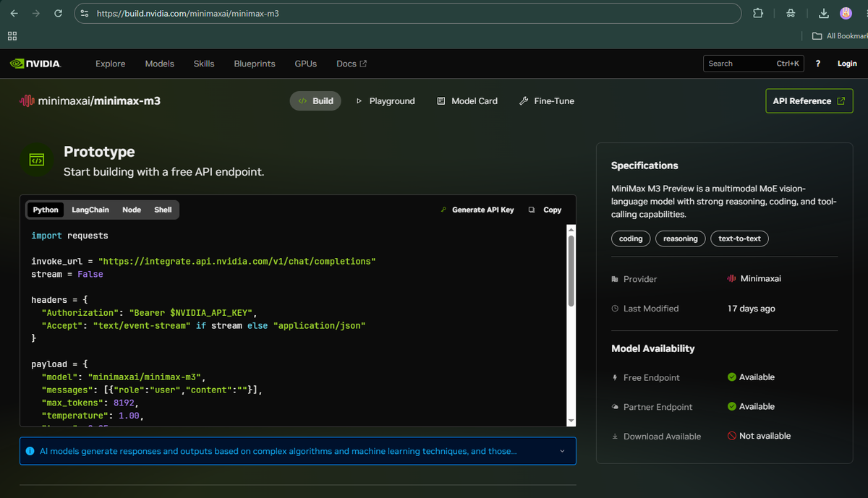Click the Provider building icon
Screen dimensions: 868x498
[x=615, y=279]
